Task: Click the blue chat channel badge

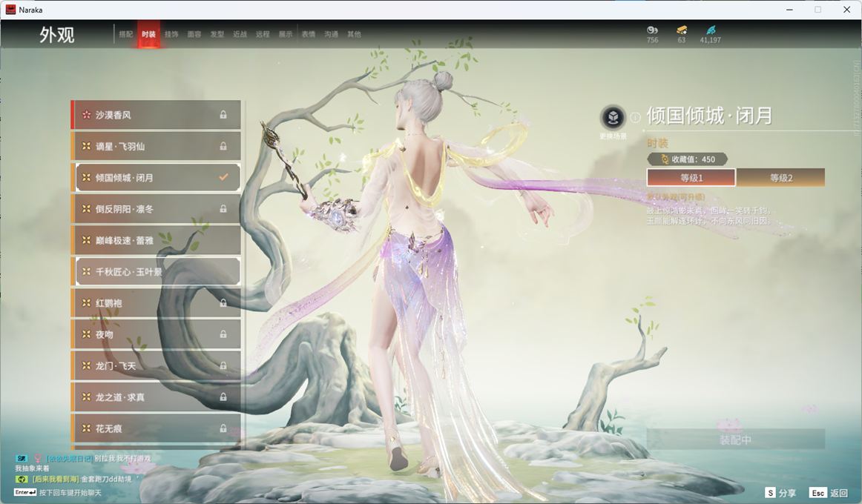Action: pyautogui.click(x=22, y=458)
